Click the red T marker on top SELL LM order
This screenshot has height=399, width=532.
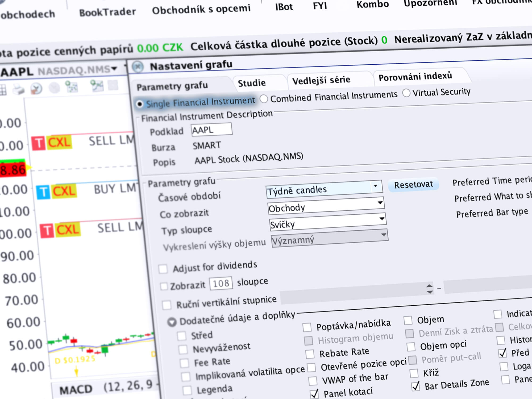coord(39,143)
